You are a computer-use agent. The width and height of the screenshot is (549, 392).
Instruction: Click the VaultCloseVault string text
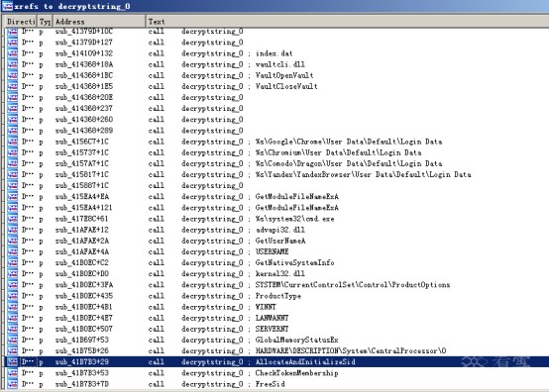coord(286,86)
